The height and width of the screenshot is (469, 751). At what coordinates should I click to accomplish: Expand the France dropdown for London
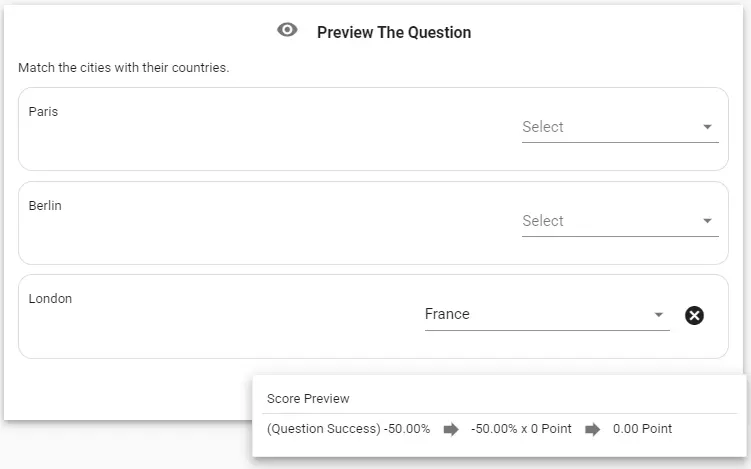547,315
